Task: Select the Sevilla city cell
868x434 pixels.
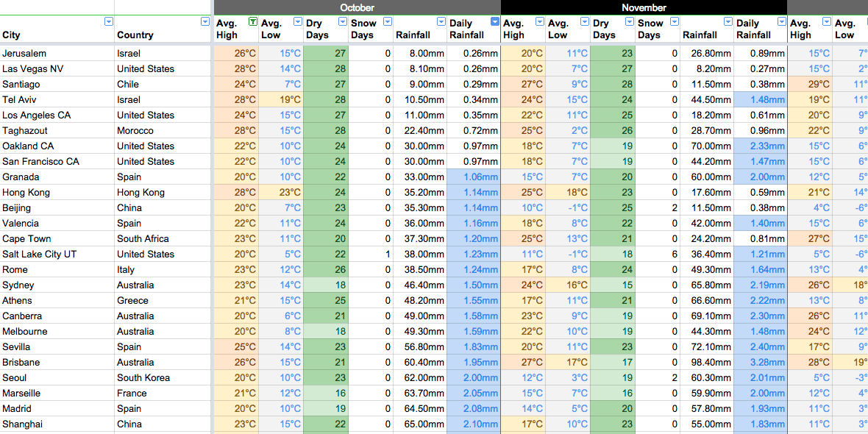Action: (57, 347)
